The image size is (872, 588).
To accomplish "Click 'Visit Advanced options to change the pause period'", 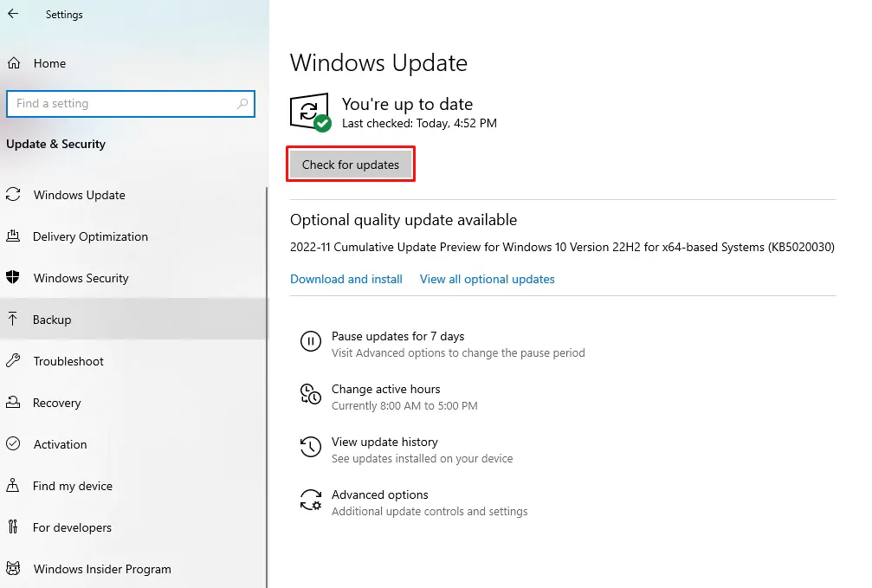I will pyautogui.click(x=458, y=352).
